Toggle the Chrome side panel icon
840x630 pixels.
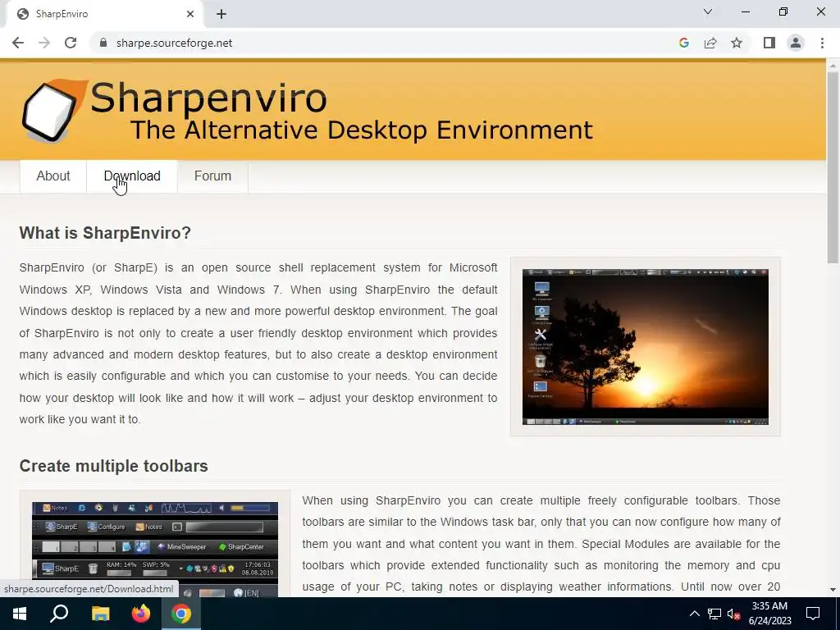[769, 43]
